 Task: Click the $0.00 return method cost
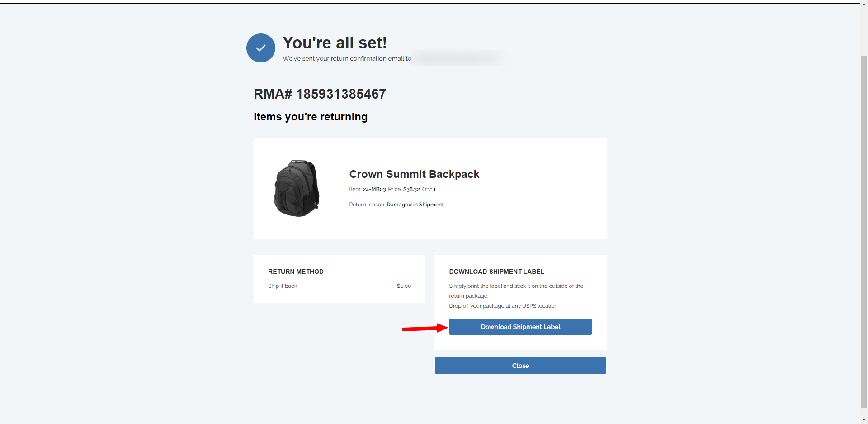[x=404, y=286]
